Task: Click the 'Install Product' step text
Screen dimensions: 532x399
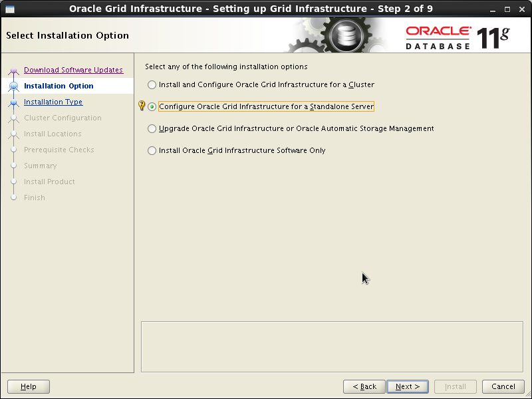Action: (49, 182)
